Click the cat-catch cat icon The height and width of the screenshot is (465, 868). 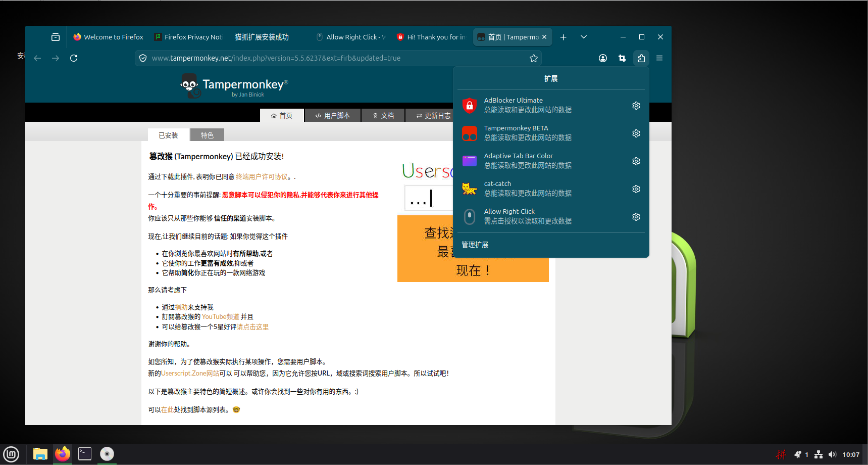click(x=470, y=189)
